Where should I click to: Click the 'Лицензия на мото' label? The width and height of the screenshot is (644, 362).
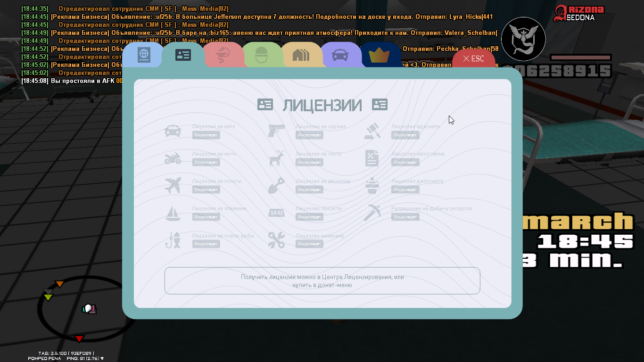point(214,154)
